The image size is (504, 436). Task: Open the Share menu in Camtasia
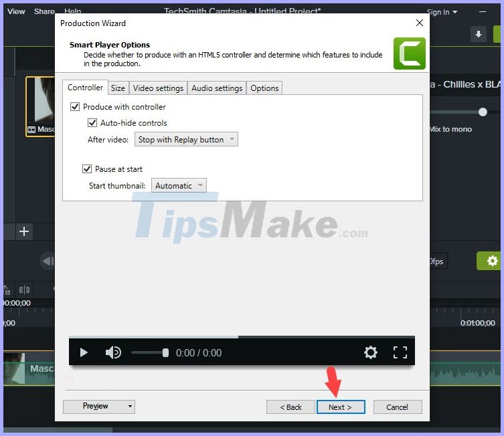(44, 11)
